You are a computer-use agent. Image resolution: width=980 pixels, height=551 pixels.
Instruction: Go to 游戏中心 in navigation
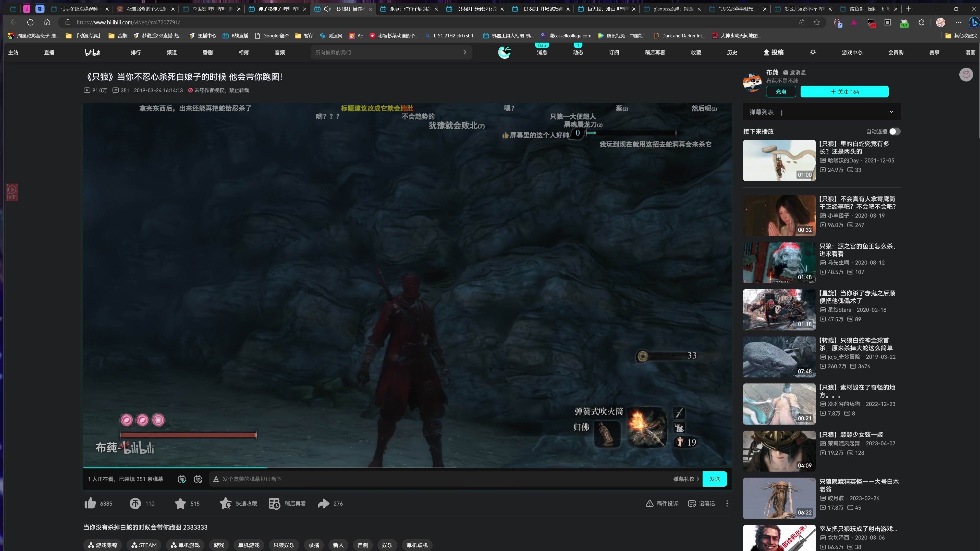tap(852, 53)
